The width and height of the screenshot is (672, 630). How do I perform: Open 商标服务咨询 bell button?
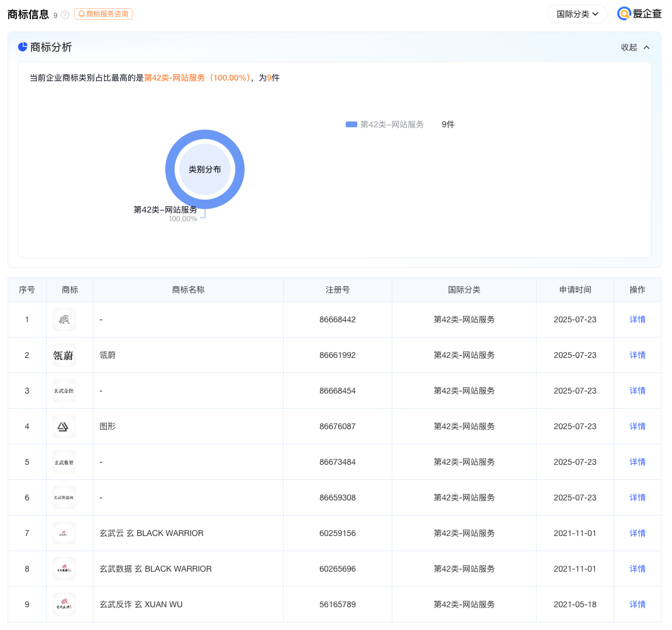tap(103, 14)
